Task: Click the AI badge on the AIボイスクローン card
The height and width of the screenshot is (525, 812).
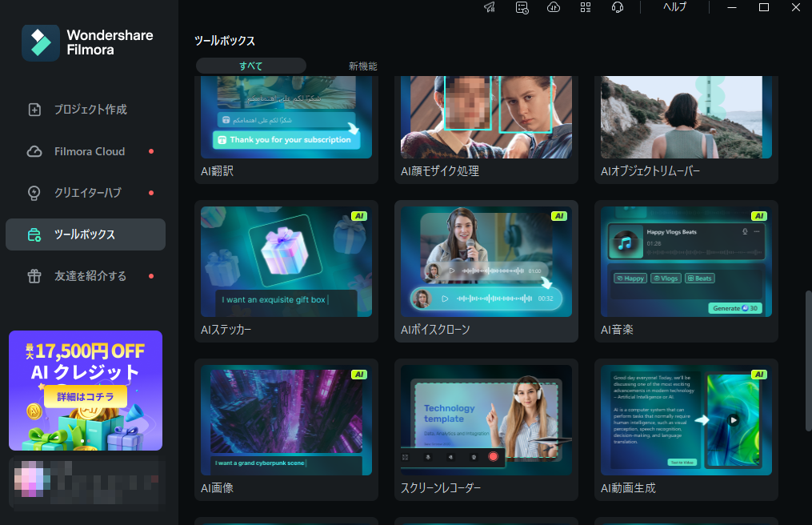Action: pos(558,216)
